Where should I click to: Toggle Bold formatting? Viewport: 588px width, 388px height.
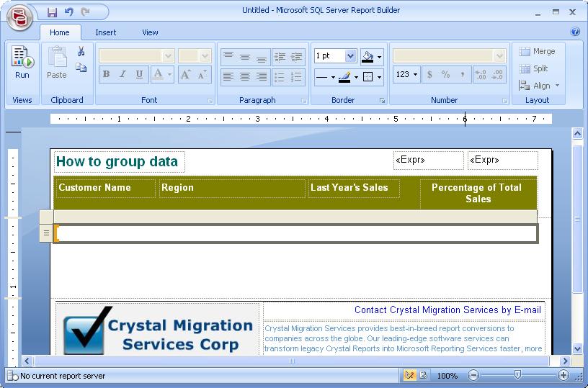(x=107, y=74)
